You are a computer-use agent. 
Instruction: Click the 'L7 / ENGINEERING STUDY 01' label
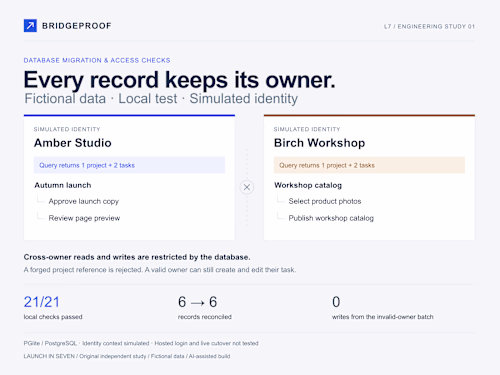[429, 26]
